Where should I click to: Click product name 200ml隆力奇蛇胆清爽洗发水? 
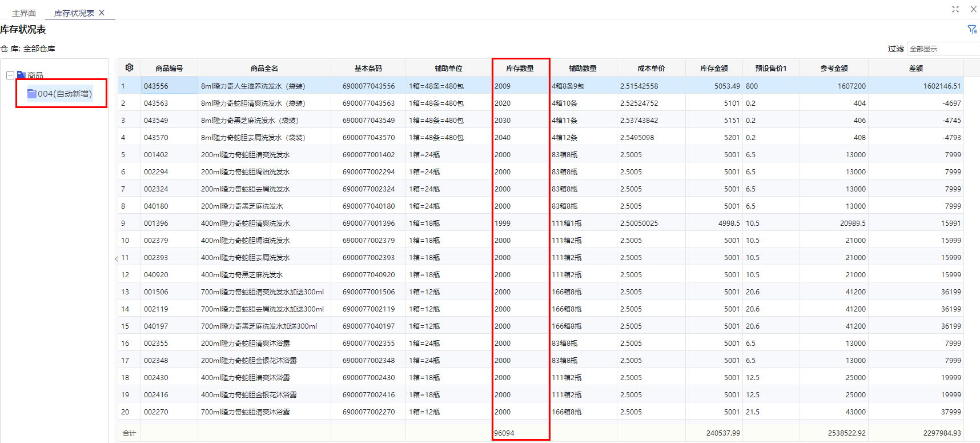[246, 154]
